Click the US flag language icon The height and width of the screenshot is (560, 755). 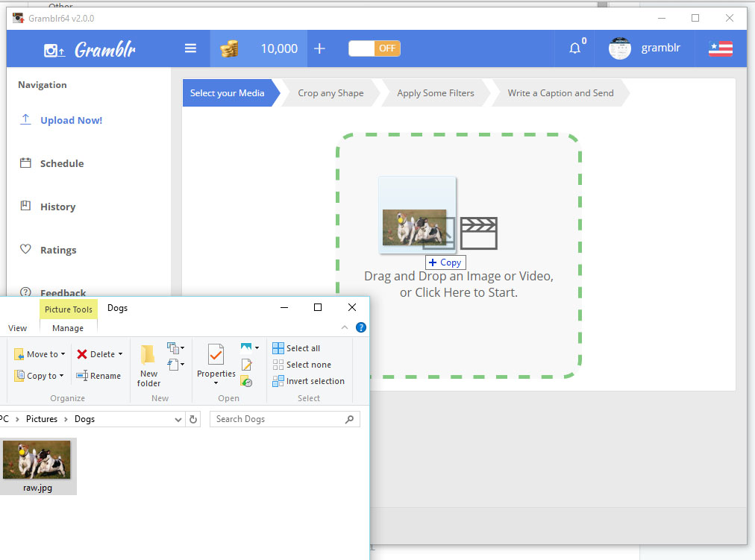pyautogui.click(x=721, y=48)
